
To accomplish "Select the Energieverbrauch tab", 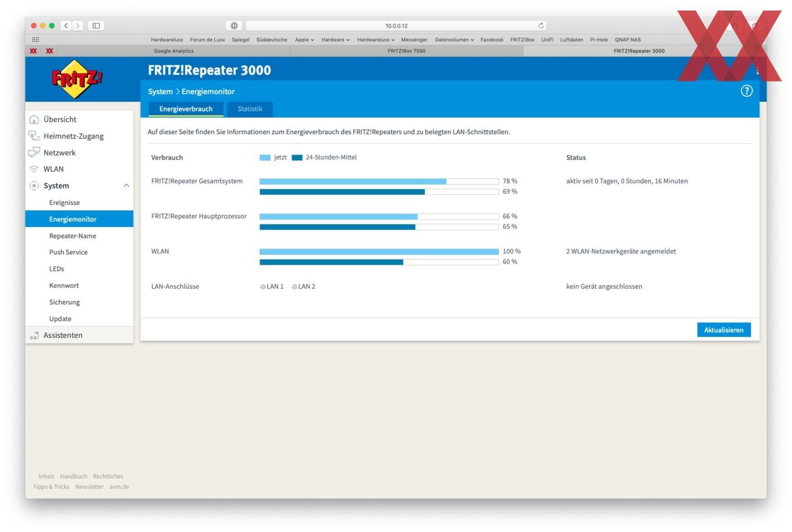I will [186, 109].
